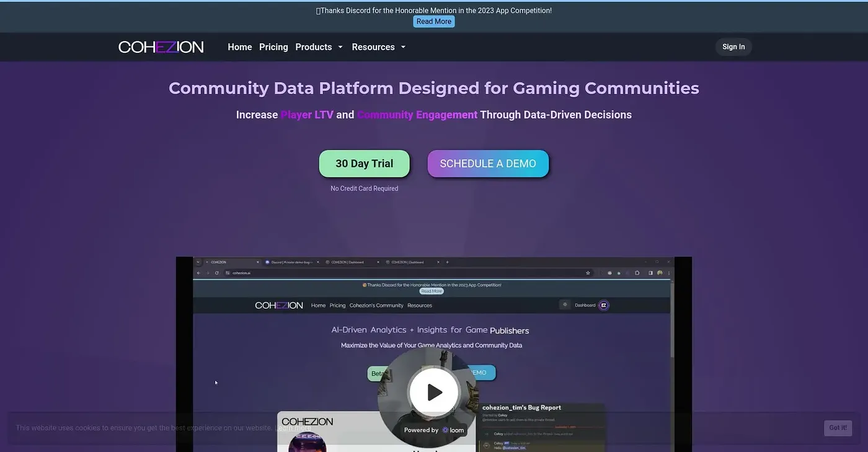
Task: Expand the Products dropdown menu
Action: (319, 47)
